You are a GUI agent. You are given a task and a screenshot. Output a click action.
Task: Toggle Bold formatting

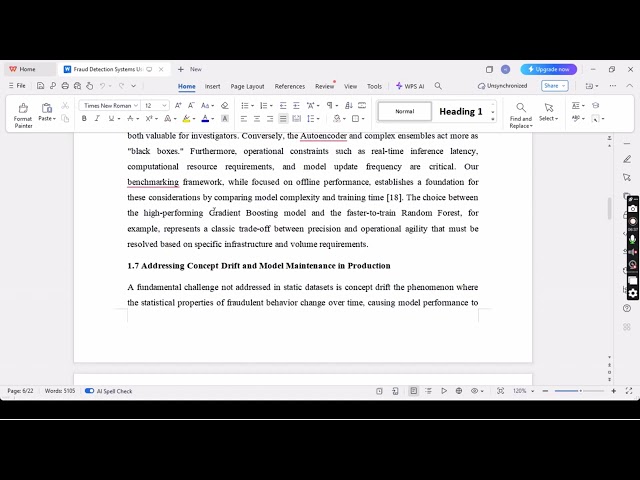pyautogui.click(x=84, y=119)
